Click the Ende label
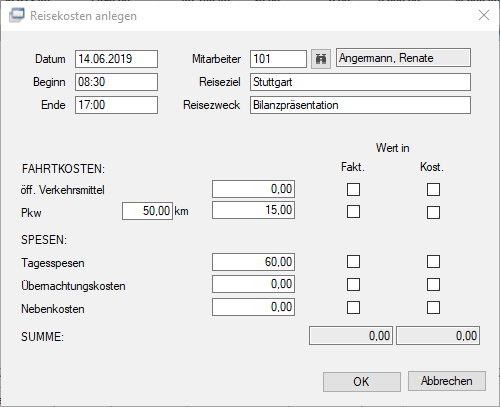 pyautogui.click(x=53, y=105)
